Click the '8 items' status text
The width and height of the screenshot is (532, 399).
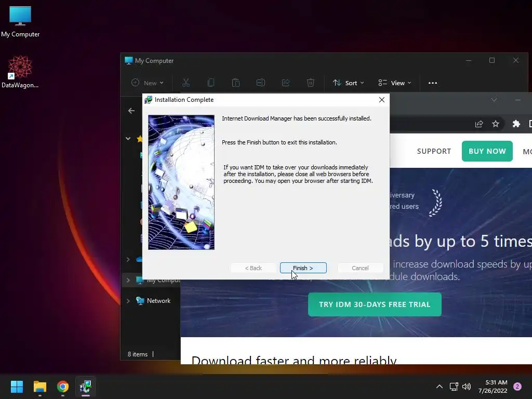(x=137, y=354)
